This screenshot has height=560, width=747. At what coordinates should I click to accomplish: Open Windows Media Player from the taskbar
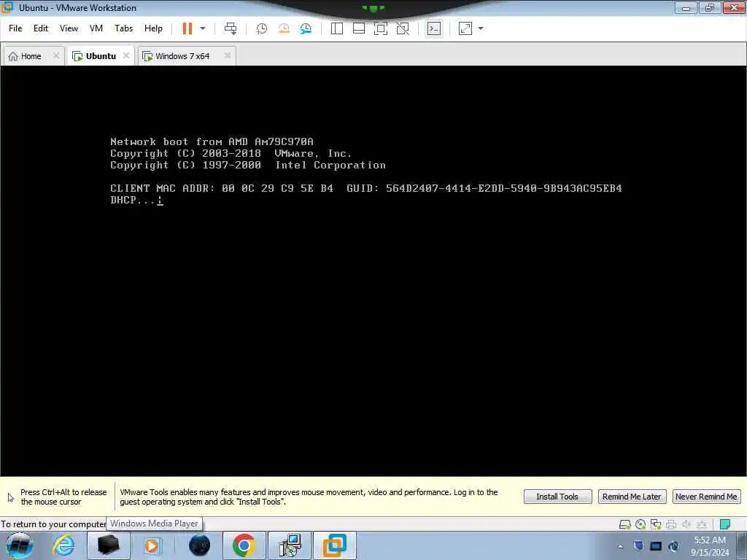[x=152, y=545]
